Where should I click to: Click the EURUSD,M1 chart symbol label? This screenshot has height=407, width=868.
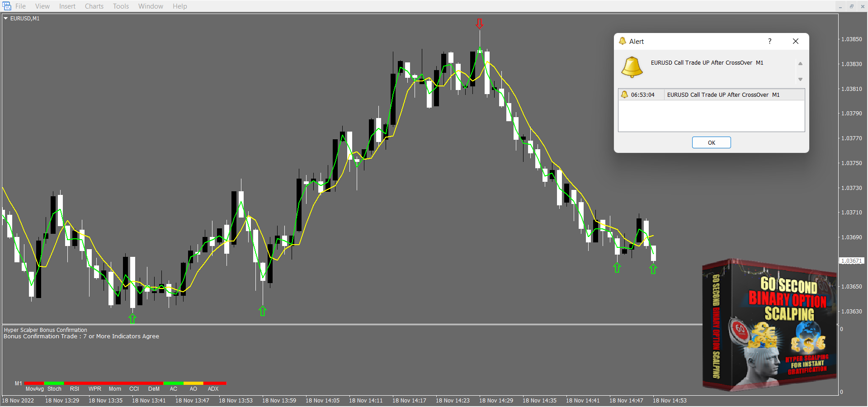(25, 19)
